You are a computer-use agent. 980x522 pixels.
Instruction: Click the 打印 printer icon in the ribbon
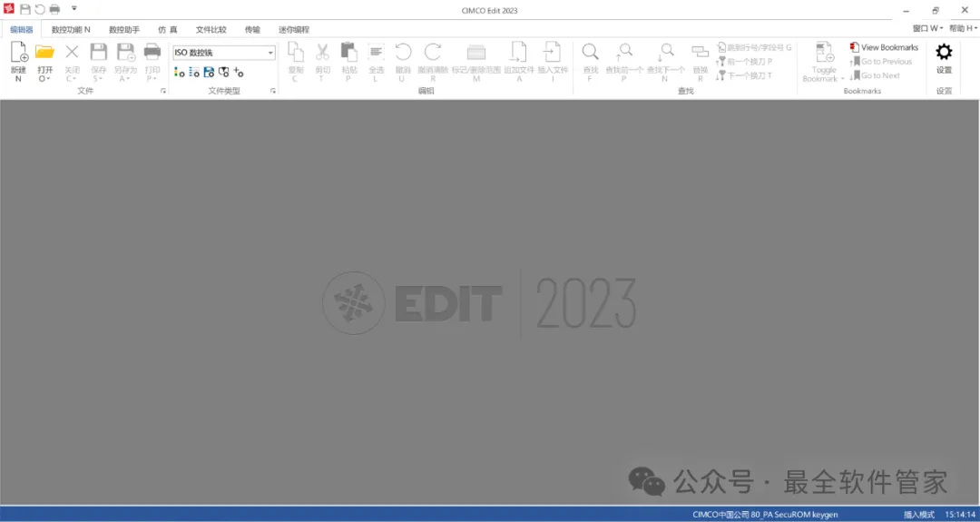click(x=152, y=52)
